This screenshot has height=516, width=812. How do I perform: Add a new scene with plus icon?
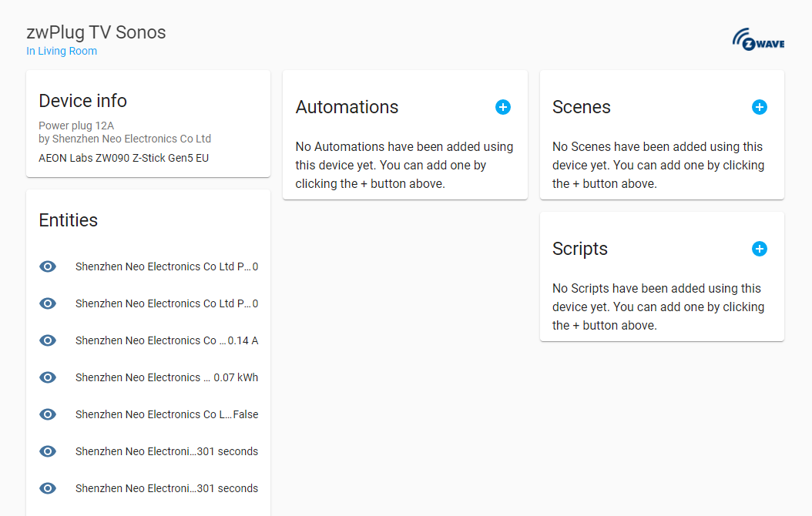[x=759, y=107]
